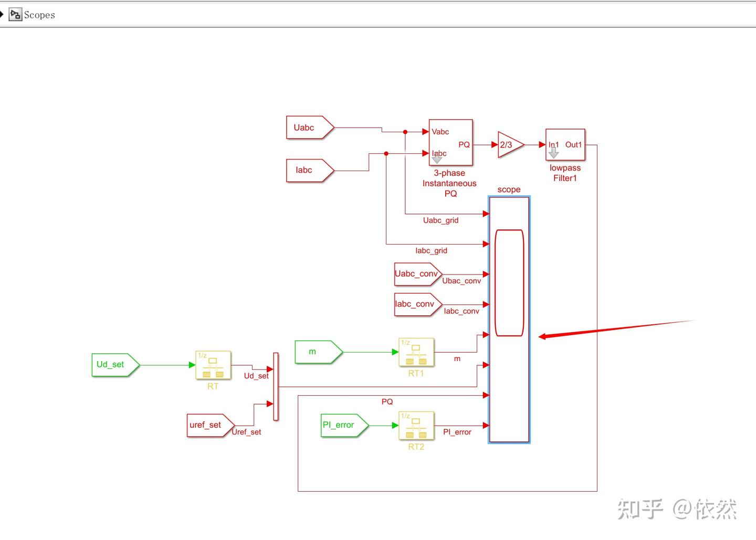Screen dimensions: 756x540
Task: Click the Uabc_grid signal label
Action: tap(441, 220)
